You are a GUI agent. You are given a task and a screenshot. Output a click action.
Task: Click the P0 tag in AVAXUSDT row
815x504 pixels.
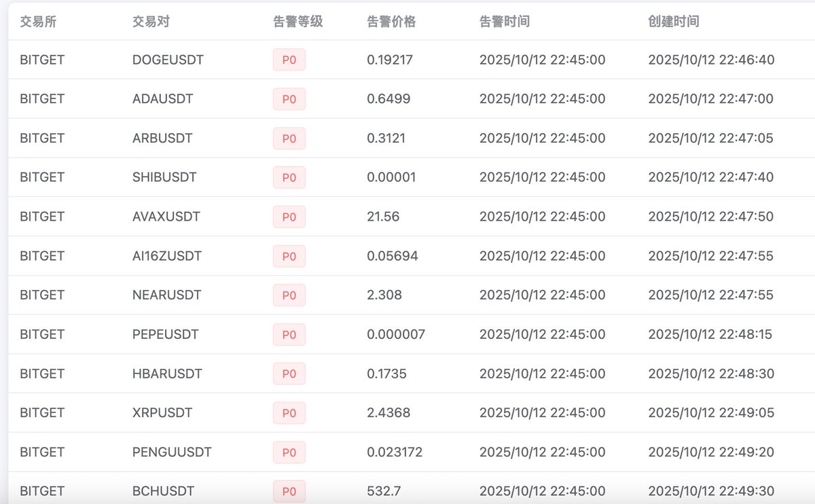click(x=289, y=217)
